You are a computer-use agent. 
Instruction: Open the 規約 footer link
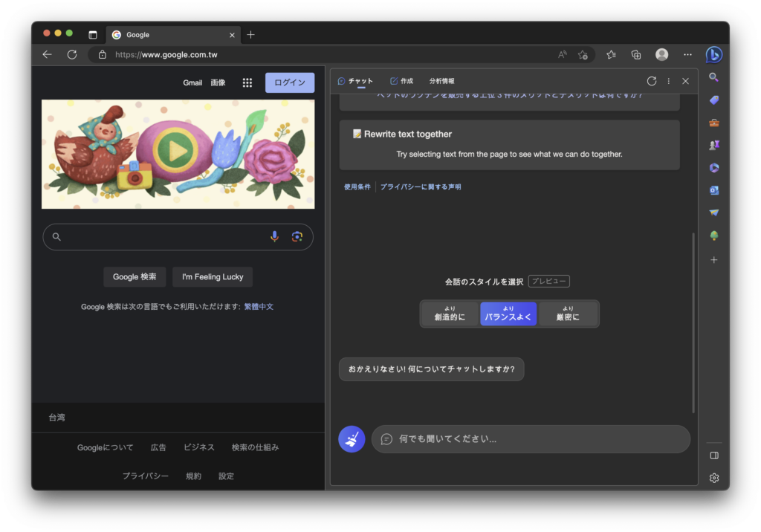[x=193, y=476]
